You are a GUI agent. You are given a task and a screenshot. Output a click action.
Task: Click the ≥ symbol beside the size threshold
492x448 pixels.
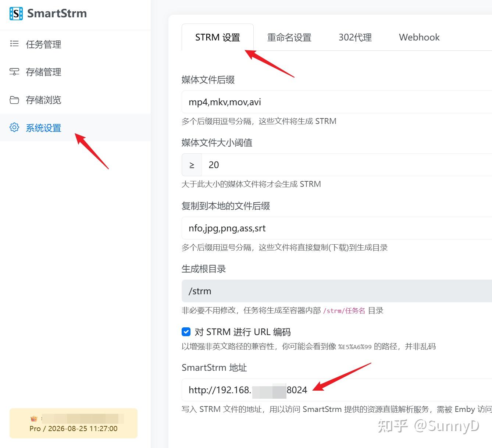(x=192, y=165)
